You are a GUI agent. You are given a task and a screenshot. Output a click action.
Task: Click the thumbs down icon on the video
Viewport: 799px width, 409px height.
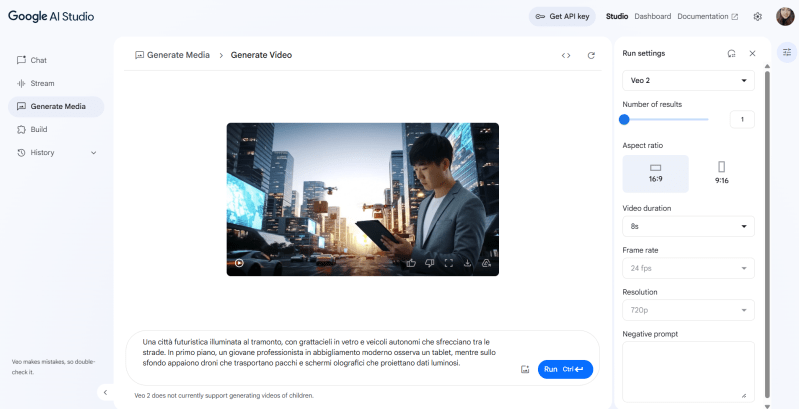[x=429, y=263]
